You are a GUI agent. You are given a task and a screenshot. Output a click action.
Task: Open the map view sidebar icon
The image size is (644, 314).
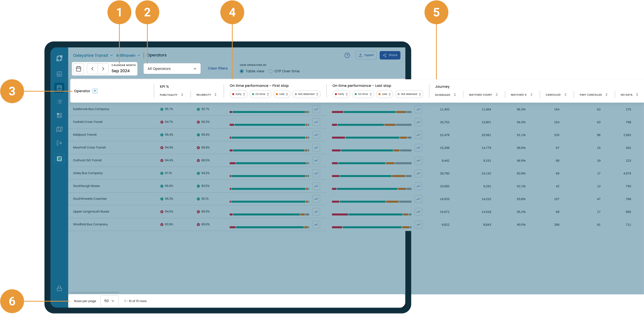pos(59,129)
